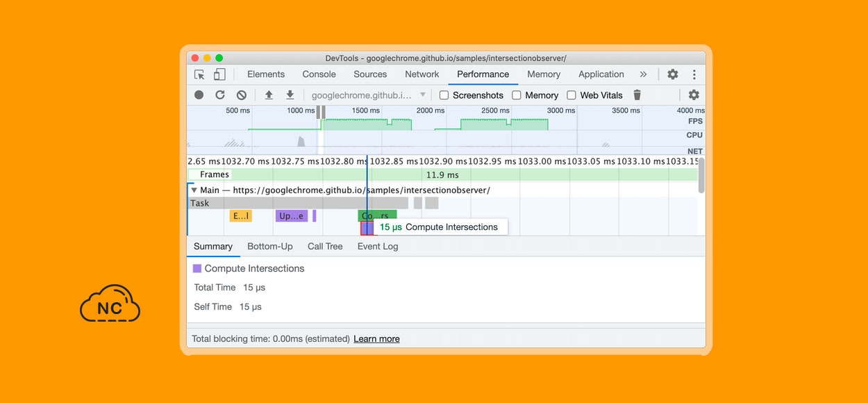Toggle the device toolbar icon
The height and width of the screenshot is (403, 868).
click(219, 74)
